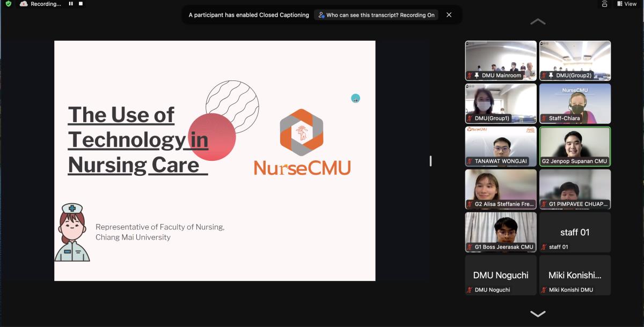Click muted mic icon on staff 01

(544, 247)
